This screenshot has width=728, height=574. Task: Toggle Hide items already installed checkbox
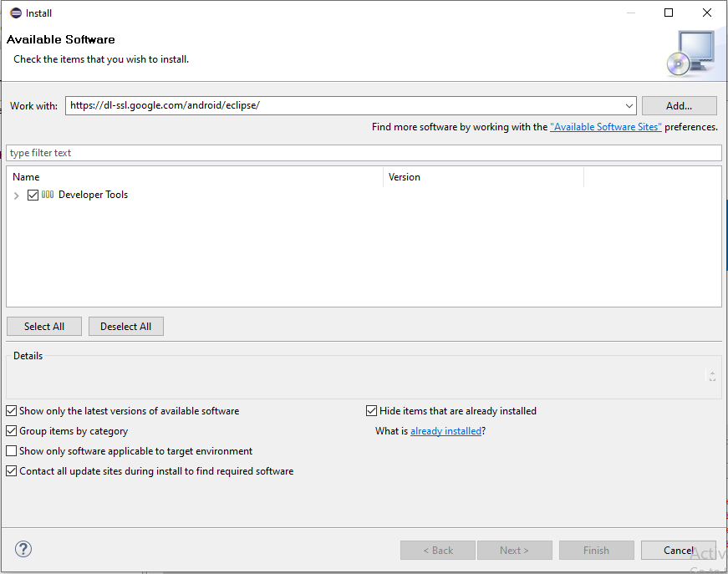371,411
